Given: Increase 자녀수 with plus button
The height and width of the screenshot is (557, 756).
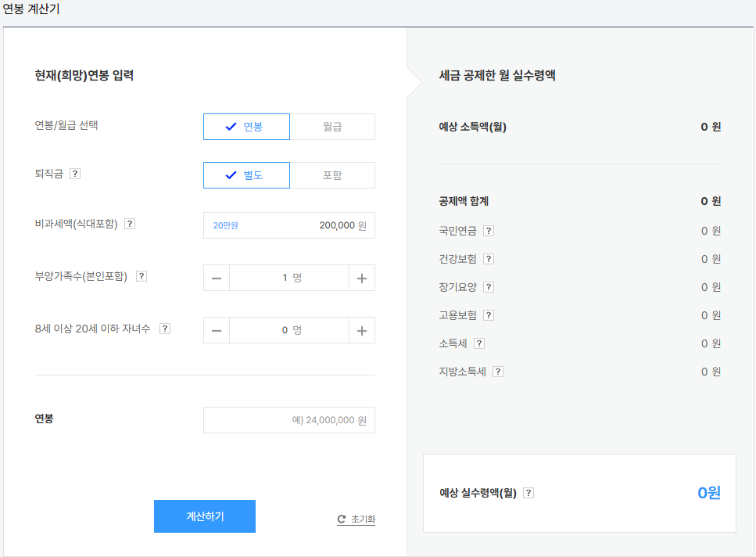Looking at the screenshot, I should 362,330.
